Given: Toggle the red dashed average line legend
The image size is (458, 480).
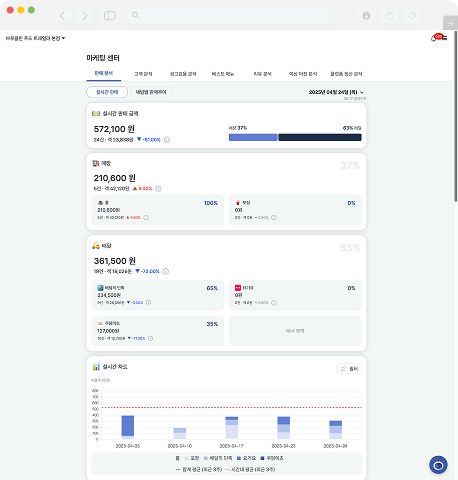Looking at the screenshot, I should (x=250, y=469).
